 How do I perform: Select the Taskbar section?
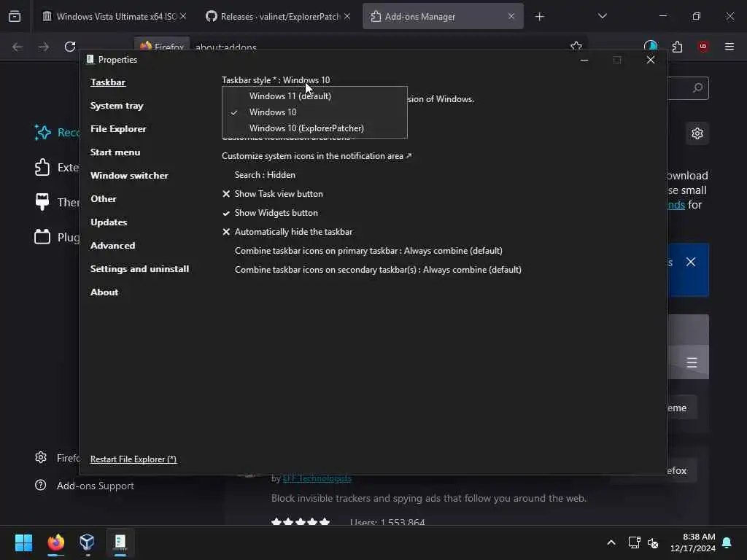coord(108,82)
